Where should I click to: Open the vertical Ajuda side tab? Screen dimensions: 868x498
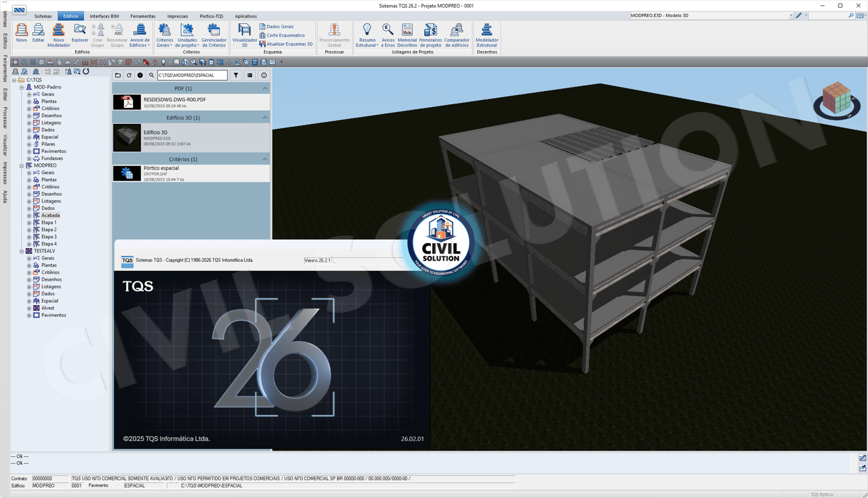[5, 196]
